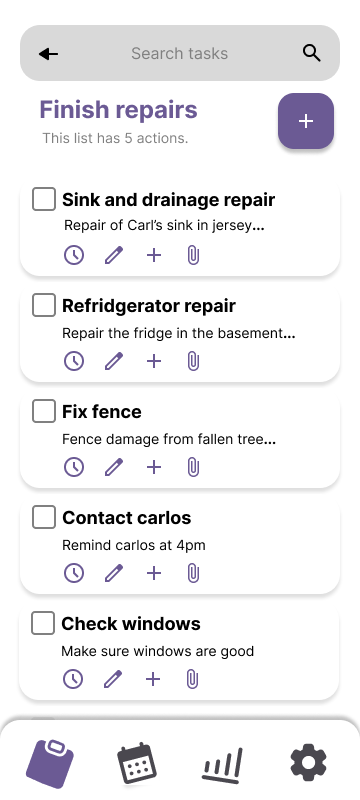The height and width of the screenshot is (800, 360).
Task: Open clock reminder for Sink and drainage repair
Action: (74, 255)
